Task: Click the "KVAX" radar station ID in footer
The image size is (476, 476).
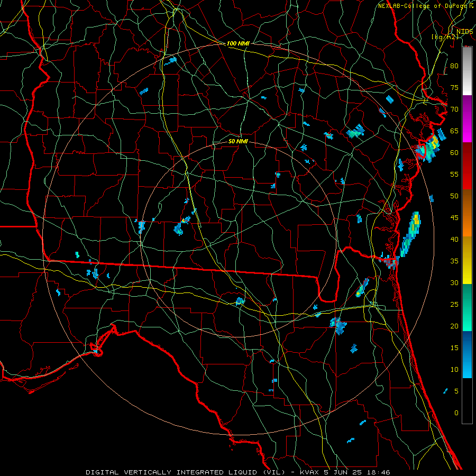Action: tap(309, 472)
